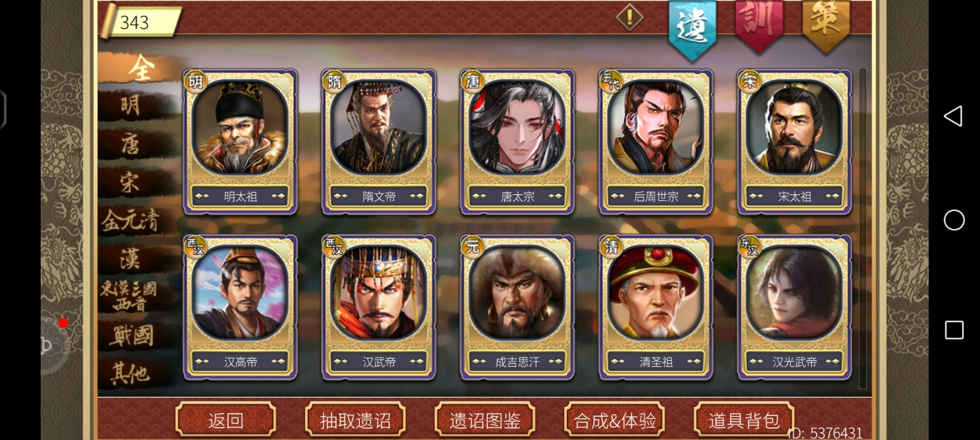The width and height of the screenshot is (980, 440).
Task: Open 遗诏图鉴 gallery
Action: pyautogui.click(x=485, y=420)
